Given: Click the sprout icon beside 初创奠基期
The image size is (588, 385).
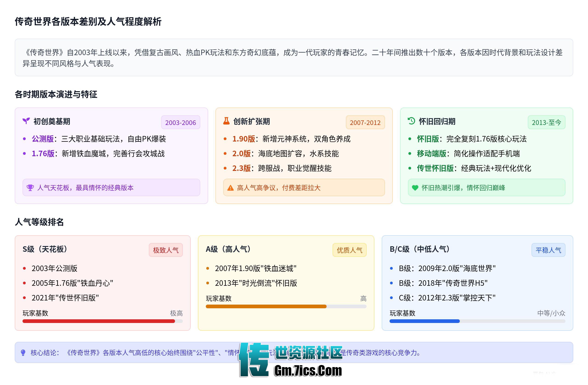Looking at the screenshot, I should 26,121.
